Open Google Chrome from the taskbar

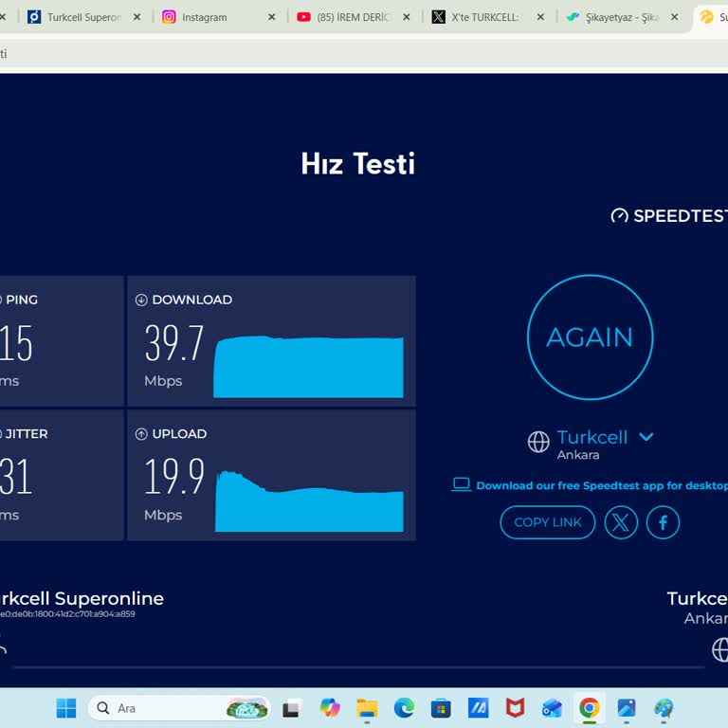click(x=590, y=708)
